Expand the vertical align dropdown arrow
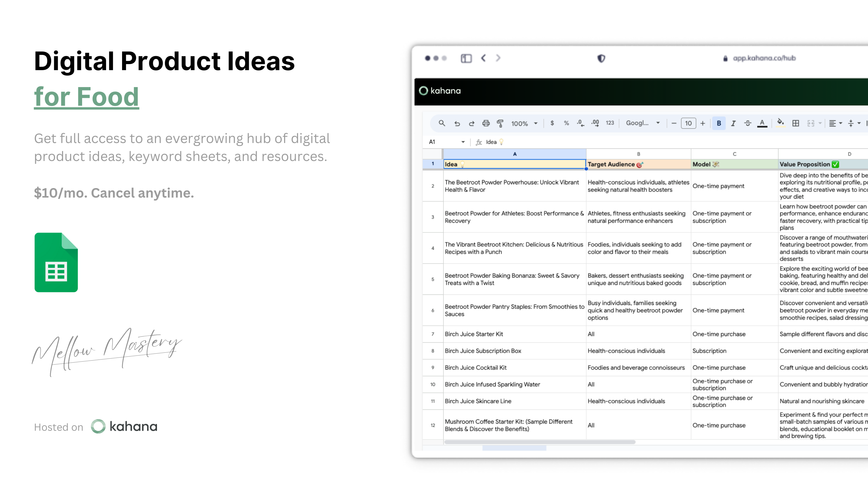This screenshot has width=868, height=488. (x=859, y=123)
